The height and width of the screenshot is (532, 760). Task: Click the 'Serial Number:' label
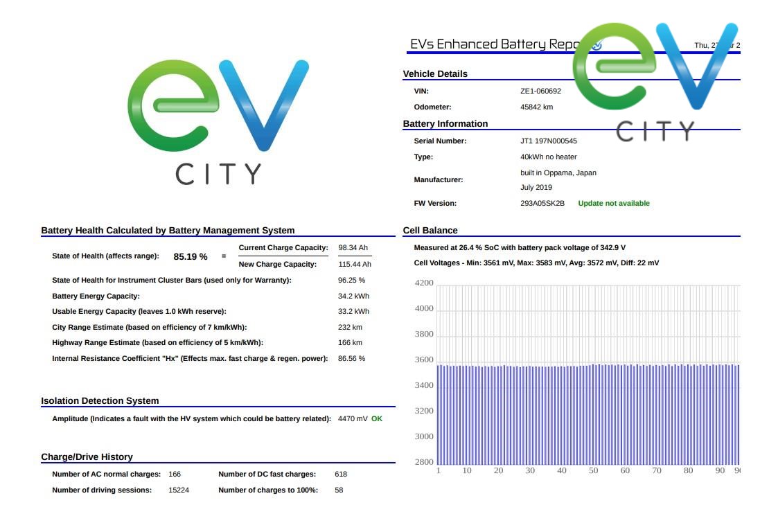point(440,141)
